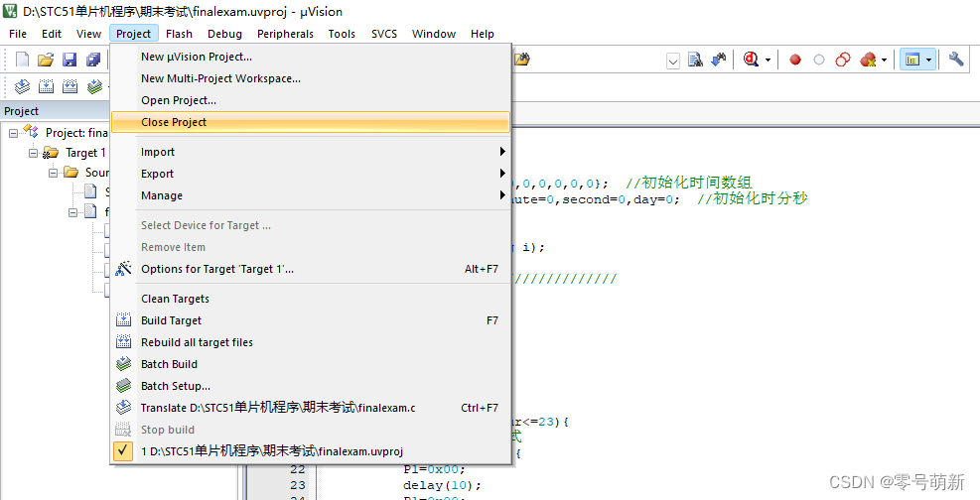Open the Debug menu
This screenshot has width=980, height=500.
(225, 34)
